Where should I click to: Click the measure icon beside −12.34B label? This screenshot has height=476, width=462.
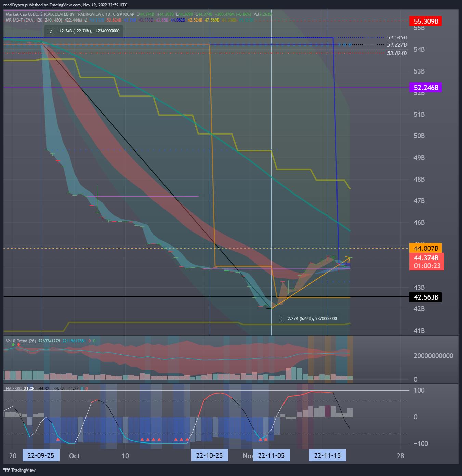[51, 31]
